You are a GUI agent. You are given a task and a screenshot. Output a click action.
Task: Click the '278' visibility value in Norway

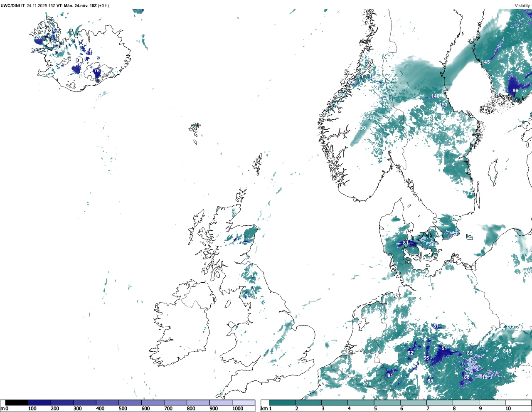click(387, 106)
